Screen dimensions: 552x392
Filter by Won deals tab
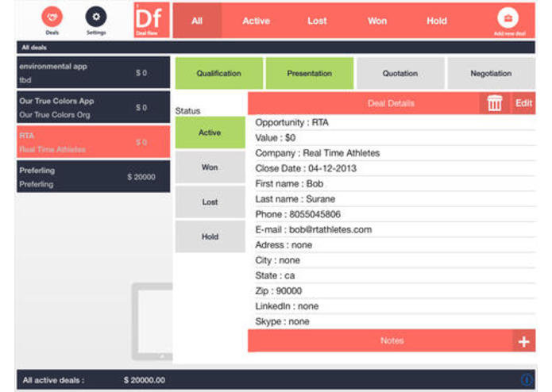coord(377,21)
